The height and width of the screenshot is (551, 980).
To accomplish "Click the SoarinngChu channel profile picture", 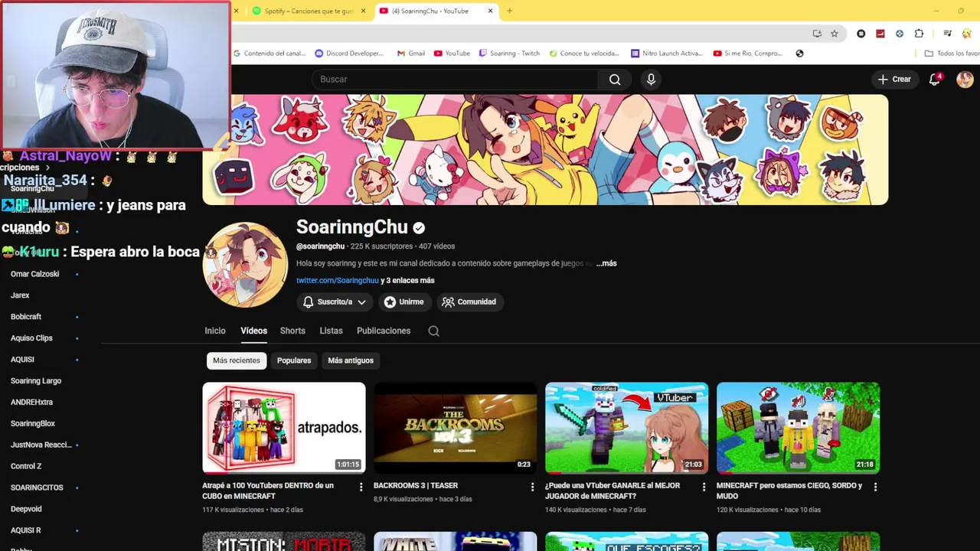I will click(x=245, y=265).
